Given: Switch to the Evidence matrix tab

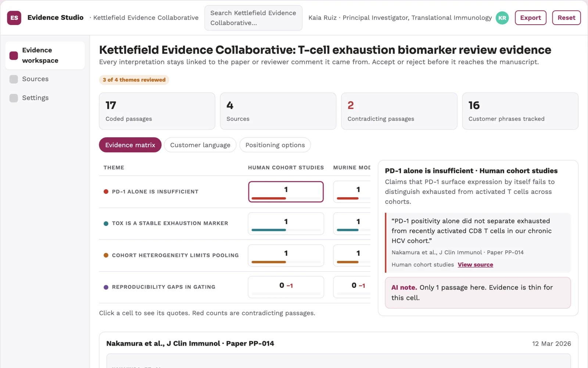Looking at the screenshot, I should click(130, 145).
